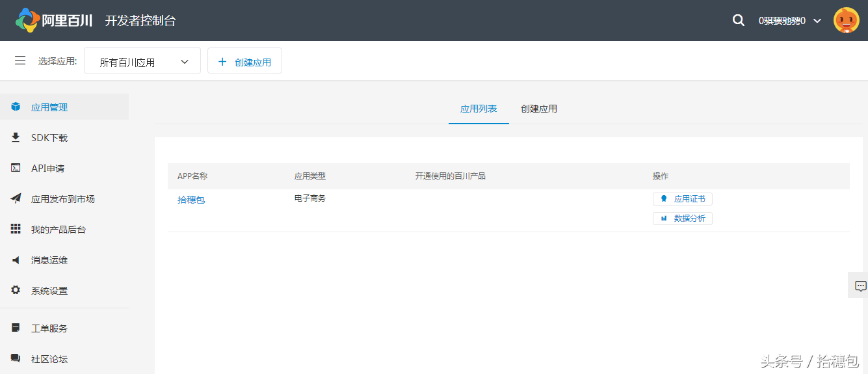Click the APP名称 column header

coord(192,176)
